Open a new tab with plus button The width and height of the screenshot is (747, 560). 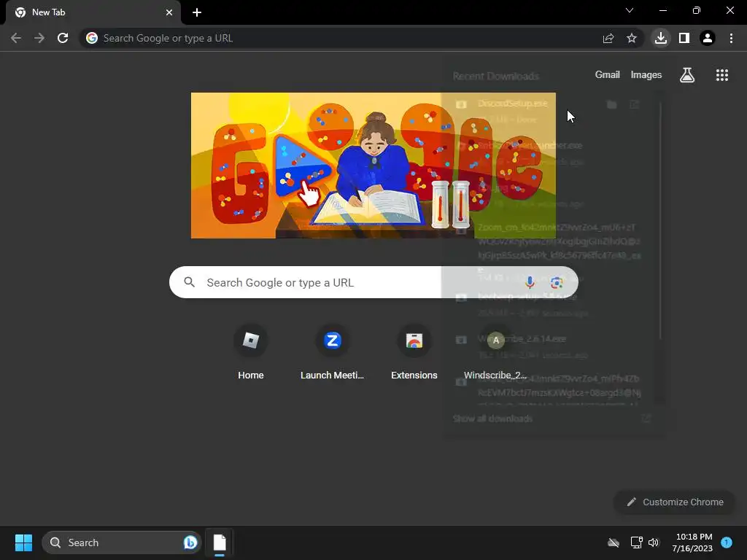pos(197,12)
